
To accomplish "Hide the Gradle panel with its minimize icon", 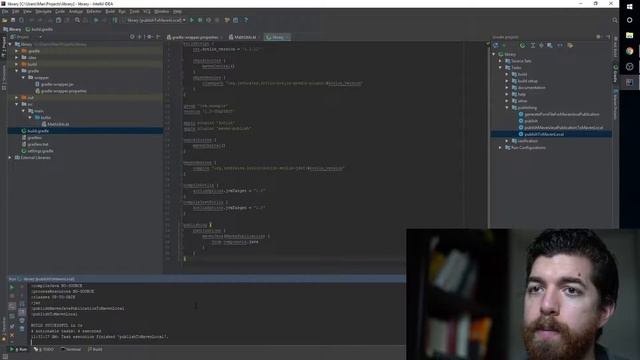I will (x=608, y=37).
